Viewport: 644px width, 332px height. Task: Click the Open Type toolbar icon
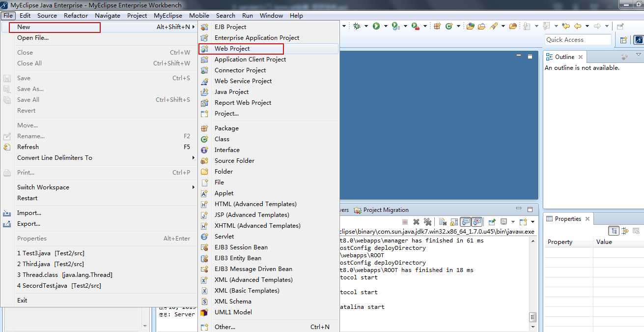[x=471, y=26]
